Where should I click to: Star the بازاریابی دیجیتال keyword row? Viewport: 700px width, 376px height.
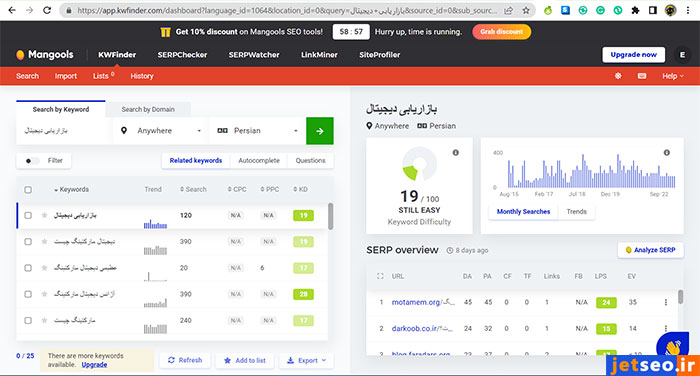point(44,215)
